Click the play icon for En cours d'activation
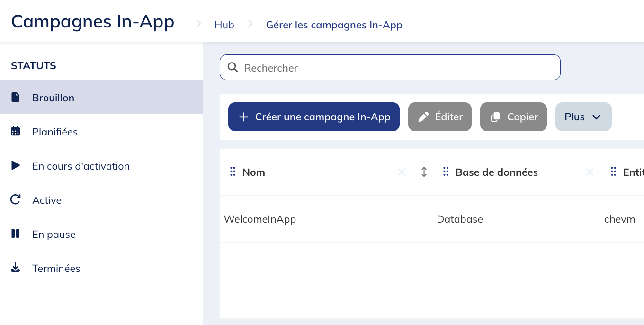The height and width of the screenshot is (325, 644). (15, 166)
